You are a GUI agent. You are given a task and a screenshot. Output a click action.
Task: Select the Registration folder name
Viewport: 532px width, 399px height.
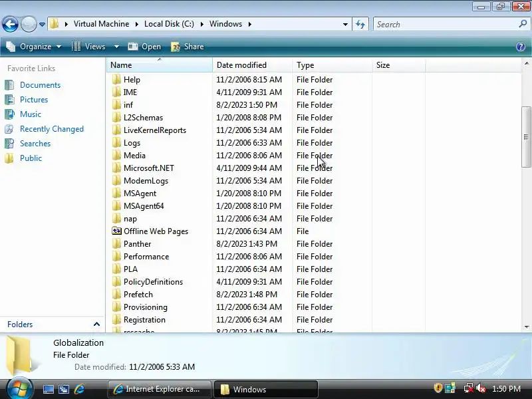144,320
